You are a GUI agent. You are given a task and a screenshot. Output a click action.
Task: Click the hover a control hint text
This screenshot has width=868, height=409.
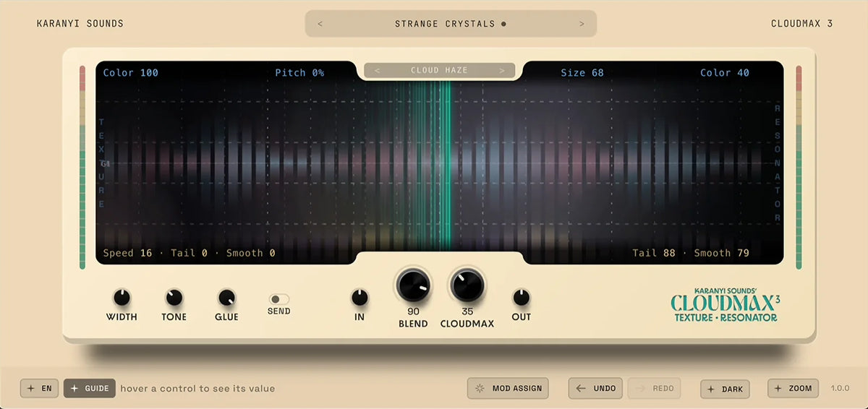(x=197, y=389)
